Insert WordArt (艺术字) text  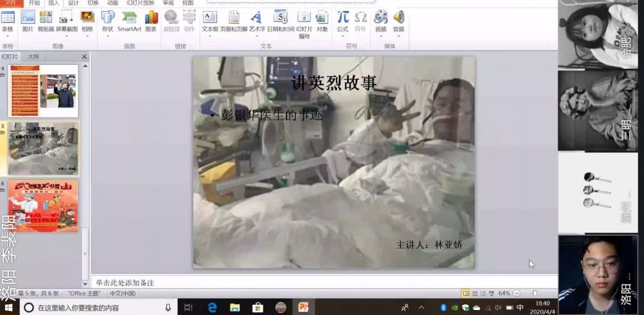257,21
